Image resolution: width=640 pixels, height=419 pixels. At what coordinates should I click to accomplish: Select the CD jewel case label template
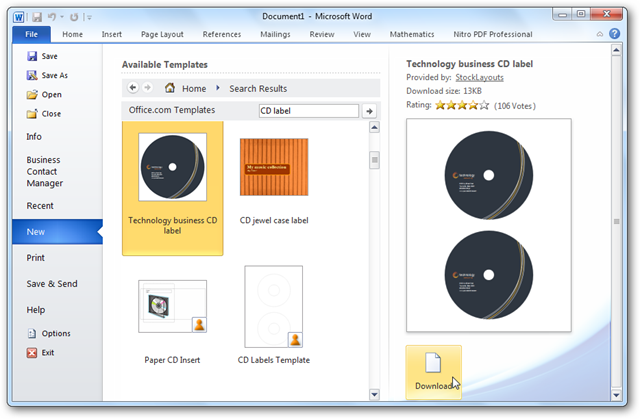pos(274,182)
